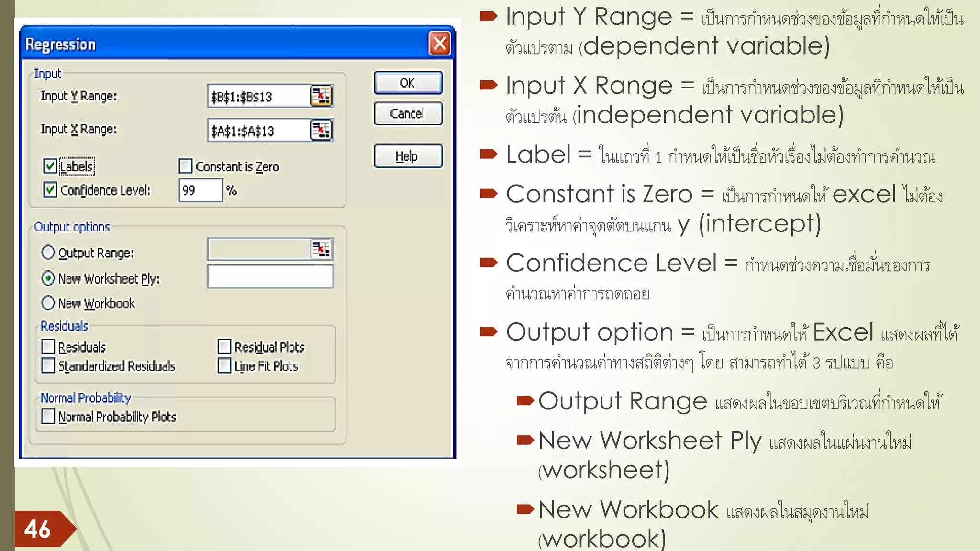Screen dimensions: 980x551
Task: Enable the Constant is Zero checkbox
Action: click(186, 166)
